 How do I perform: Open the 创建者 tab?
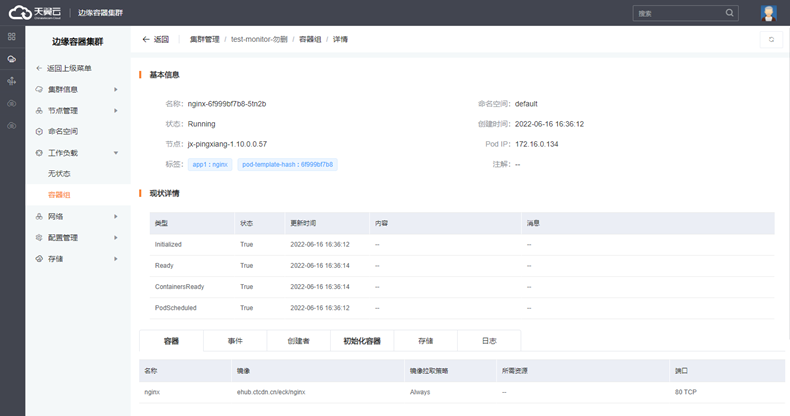click(298, 341)
